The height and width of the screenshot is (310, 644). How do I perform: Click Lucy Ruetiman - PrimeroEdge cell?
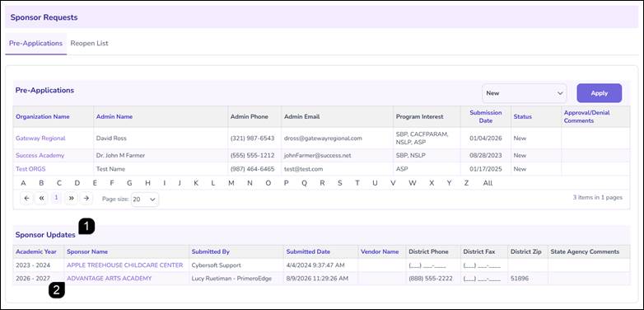click(x=231, y=279)
